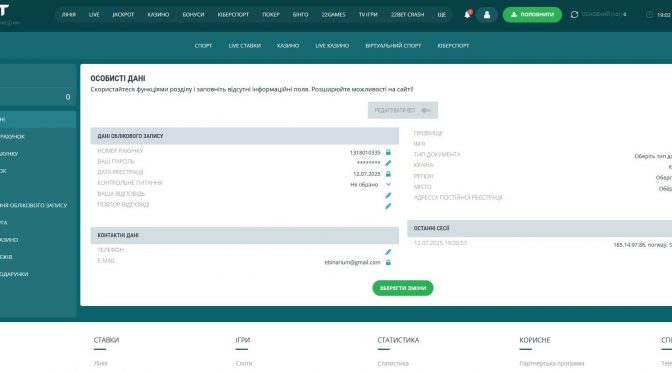This screenshot has width=672, height=372.
Task: Click the КОНТАКТНІ ДАНІ section header
Action: (x=244, y=235)
